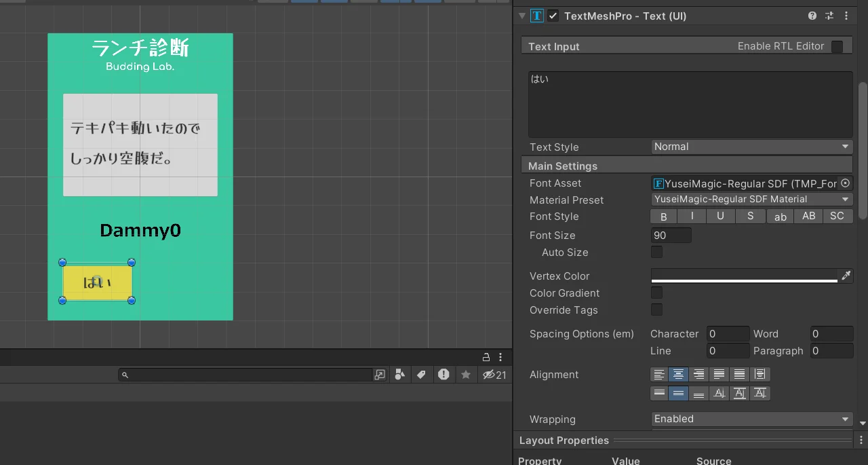
Task: Open Project panel kebab menu
Action: pyautogui.click(x=500, y=357)
